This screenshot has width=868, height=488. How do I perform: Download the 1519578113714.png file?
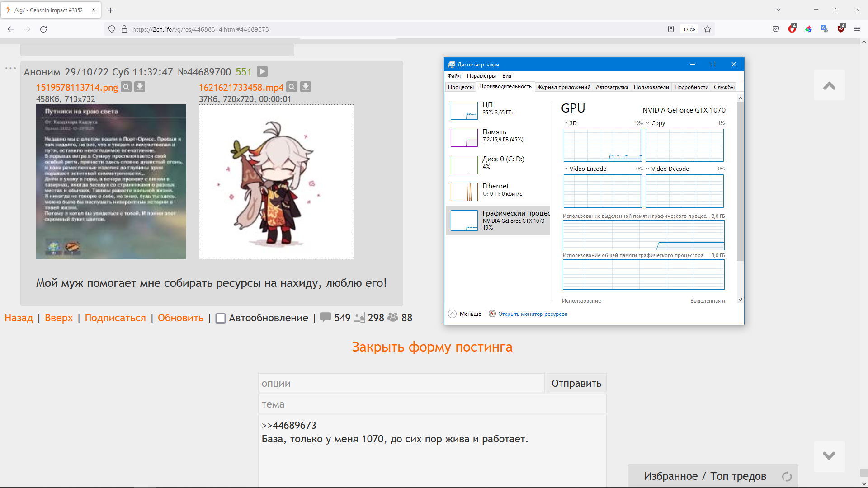pyautogui.click(x=140, y=87)
